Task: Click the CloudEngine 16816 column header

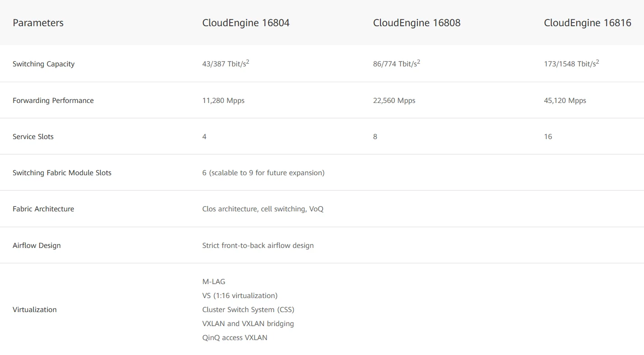Action: point(587,23)
